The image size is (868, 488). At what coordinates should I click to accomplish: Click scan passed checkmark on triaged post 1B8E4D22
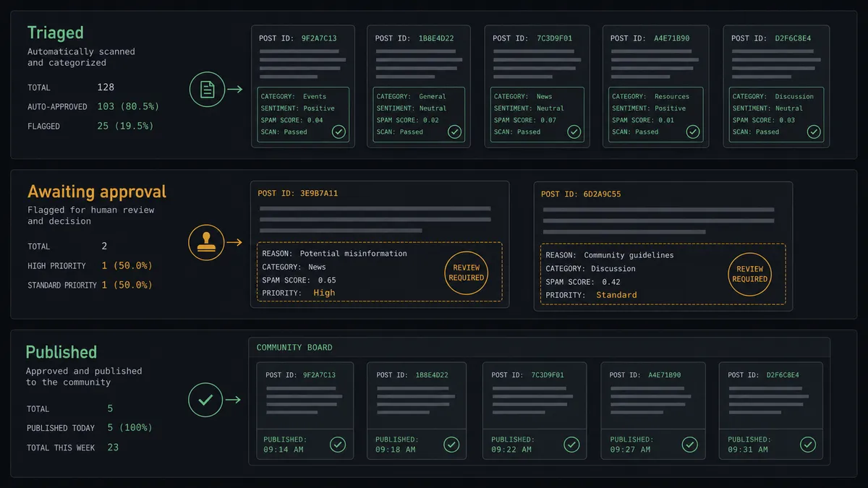[454, 132]
